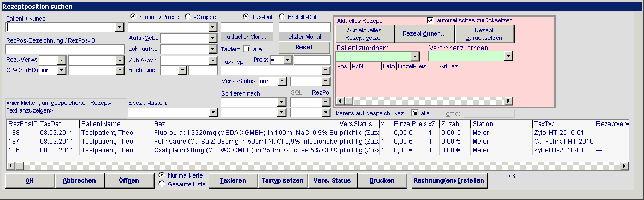Toggle the Taxiert alle checkbox
Image resolution: width=644 pixels, height=200 pixels.
tap(246, 49)
